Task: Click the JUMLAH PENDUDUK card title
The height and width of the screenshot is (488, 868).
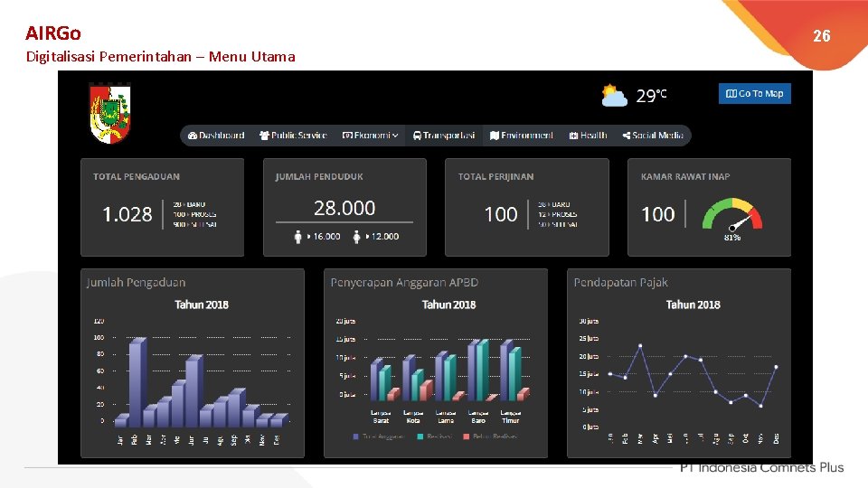Action: [x=319, y=176]
